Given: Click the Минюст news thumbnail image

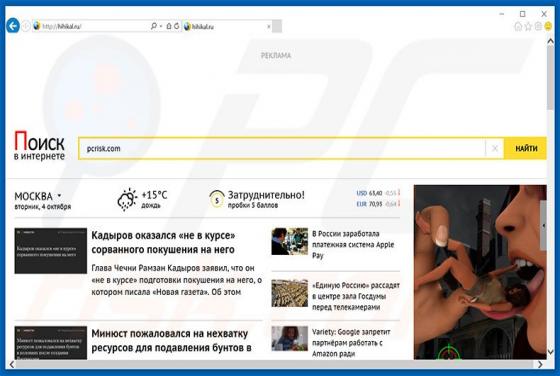Looking at the screenshot, I should pyautogui.click(x=51, y=342).
